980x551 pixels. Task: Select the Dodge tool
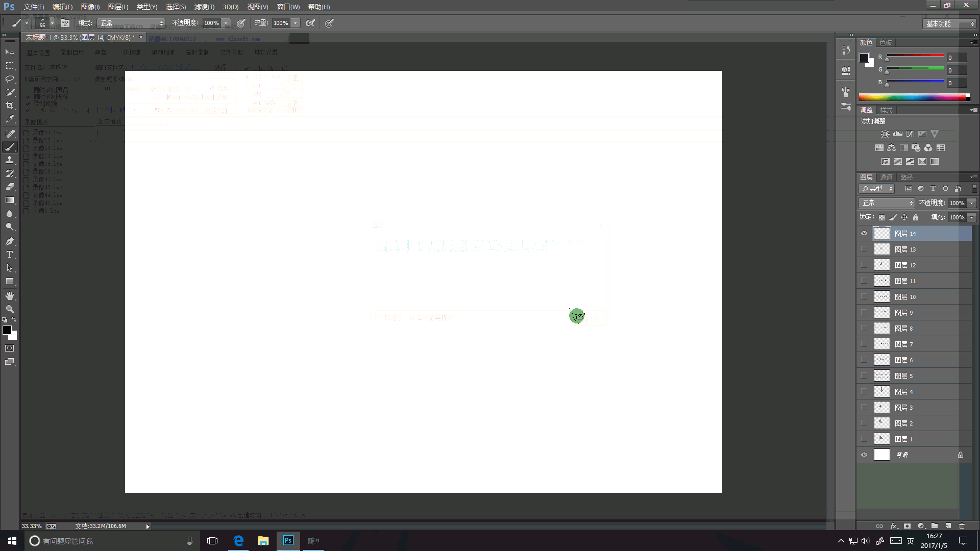[x=10, y=227]
